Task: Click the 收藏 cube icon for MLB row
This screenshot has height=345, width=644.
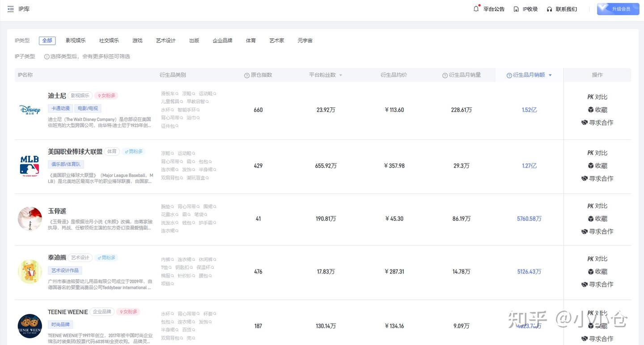Action: (591, 166)
